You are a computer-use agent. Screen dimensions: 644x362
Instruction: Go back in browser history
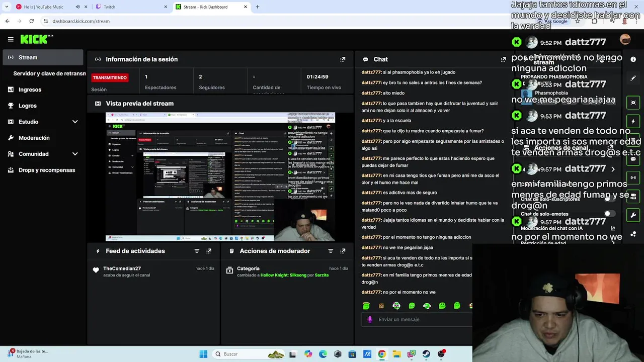pyautogui.click(x=7, y=21)
